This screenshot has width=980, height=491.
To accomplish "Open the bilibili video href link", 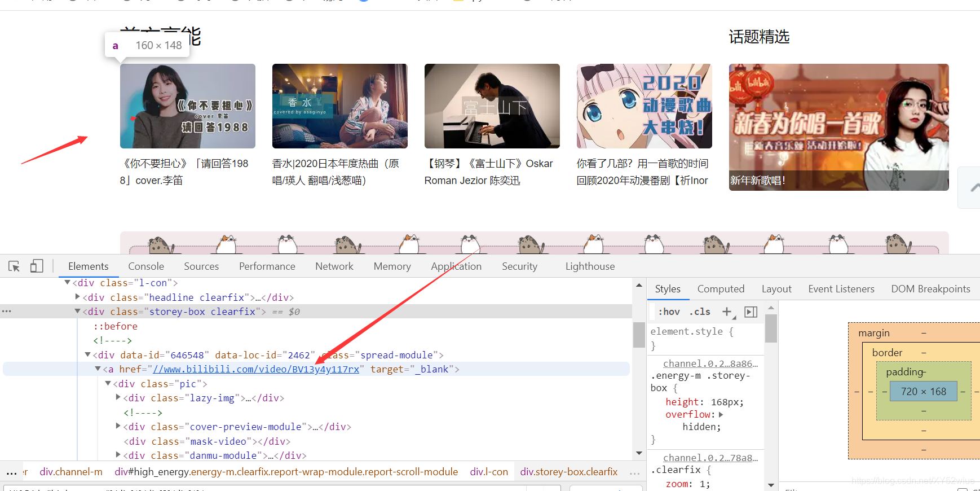I will pyautogui.click(x=256, y=369).
